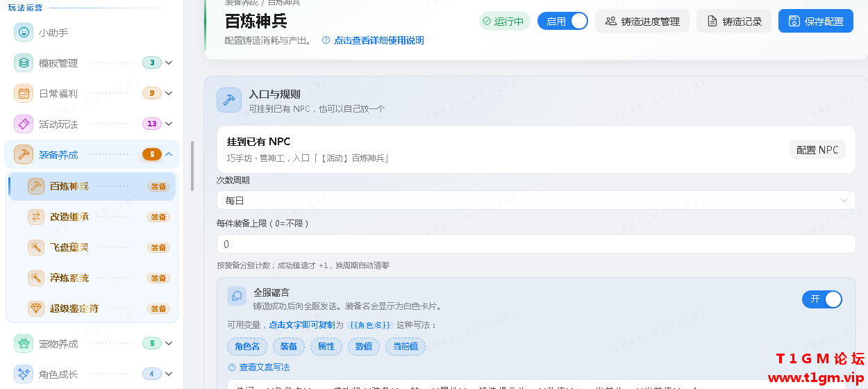Click the 小助手 smiley icon
This screenshot has height=389, width=868.
[x=24, y=32]
